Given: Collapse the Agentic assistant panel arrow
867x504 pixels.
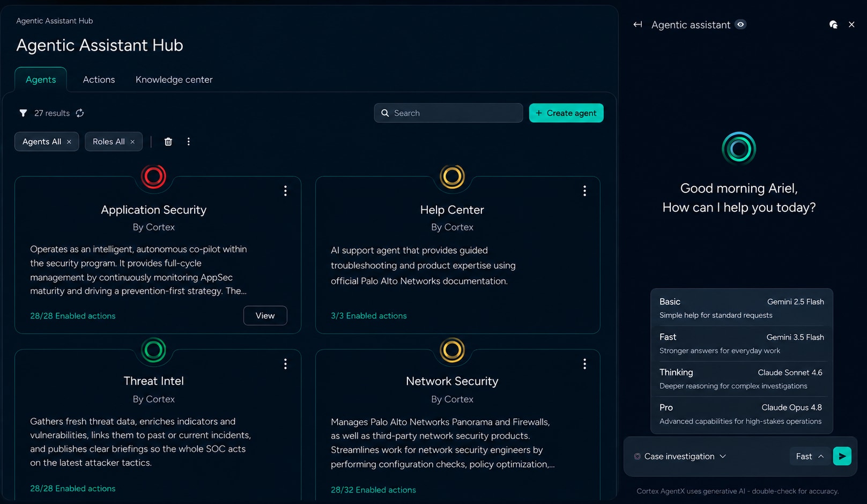Looking at the screenshot, I should pyautogui.click(x=638, y=25).
